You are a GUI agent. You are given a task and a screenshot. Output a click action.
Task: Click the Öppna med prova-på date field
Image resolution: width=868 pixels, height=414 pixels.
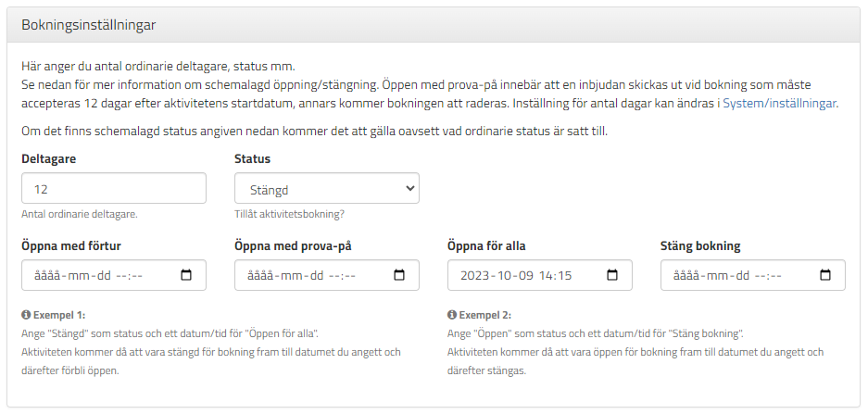tap(327, 275)
